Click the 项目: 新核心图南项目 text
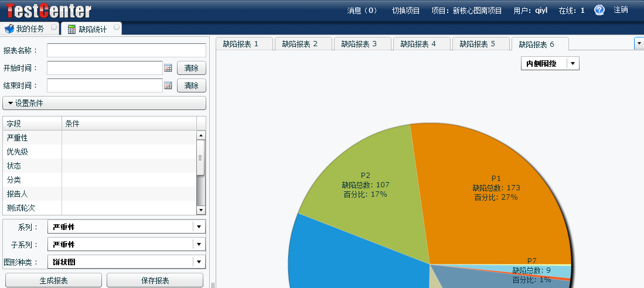 click(466, 11)
